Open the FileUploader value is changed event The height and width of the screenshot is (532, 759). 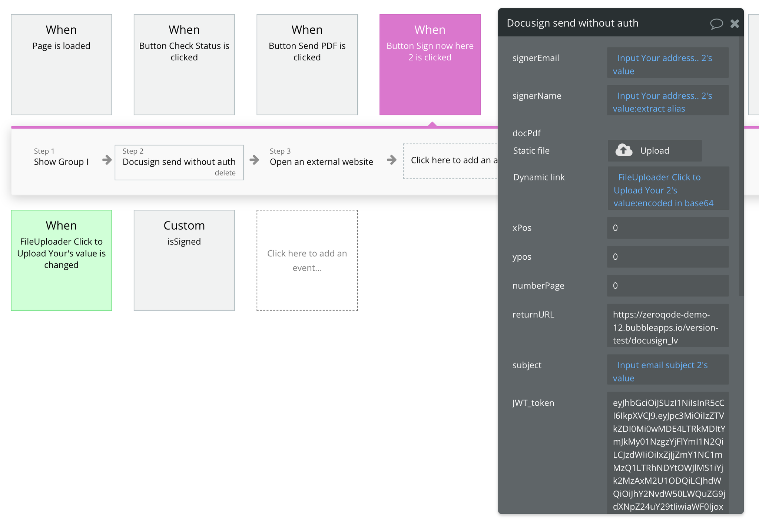[62, 260]
